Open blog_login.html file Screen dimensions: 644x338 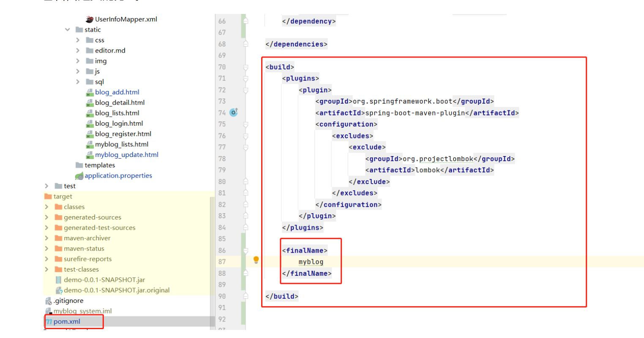click(119, 124)
